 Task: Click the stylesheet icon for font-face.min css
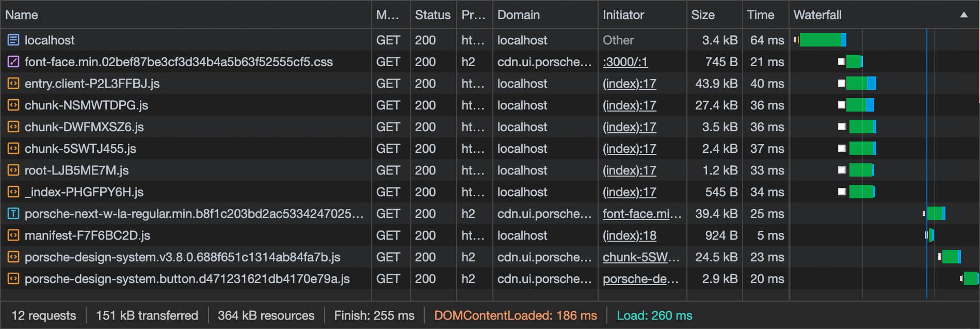13,61
